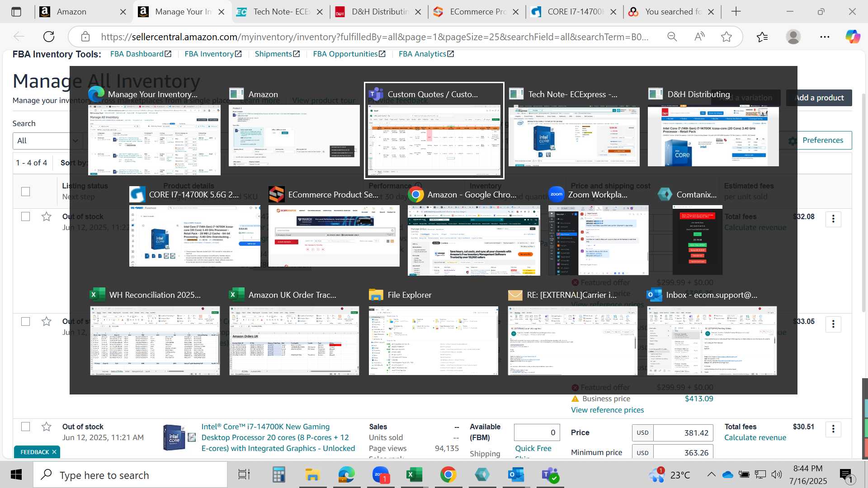Click Calculate revenue under $30.51 fees
Screen dimensions: 868x488
(x=755, y=437)
